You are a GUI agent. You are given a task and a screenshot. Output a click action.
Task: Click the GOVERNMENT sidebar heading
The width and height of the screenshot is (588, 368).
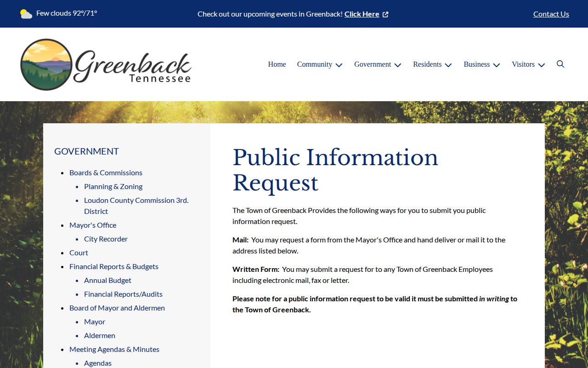(86, 151)
